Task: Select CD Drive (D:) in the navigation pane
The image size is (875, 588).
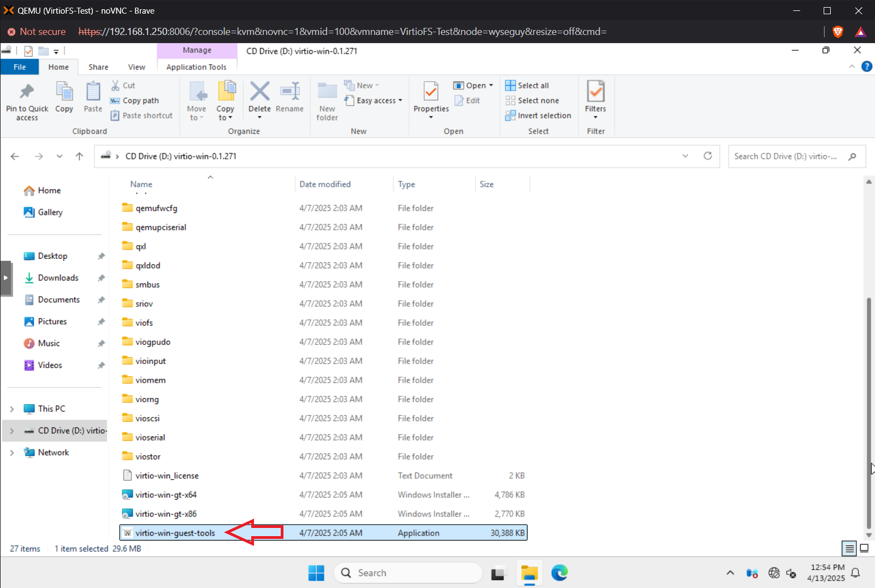Action: pyautogui.click(x=64, y=430)
